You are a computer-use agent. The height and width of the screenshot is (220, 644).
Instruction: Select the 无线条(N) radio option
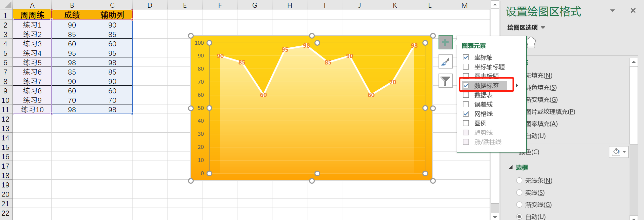(x=519, y=181)
